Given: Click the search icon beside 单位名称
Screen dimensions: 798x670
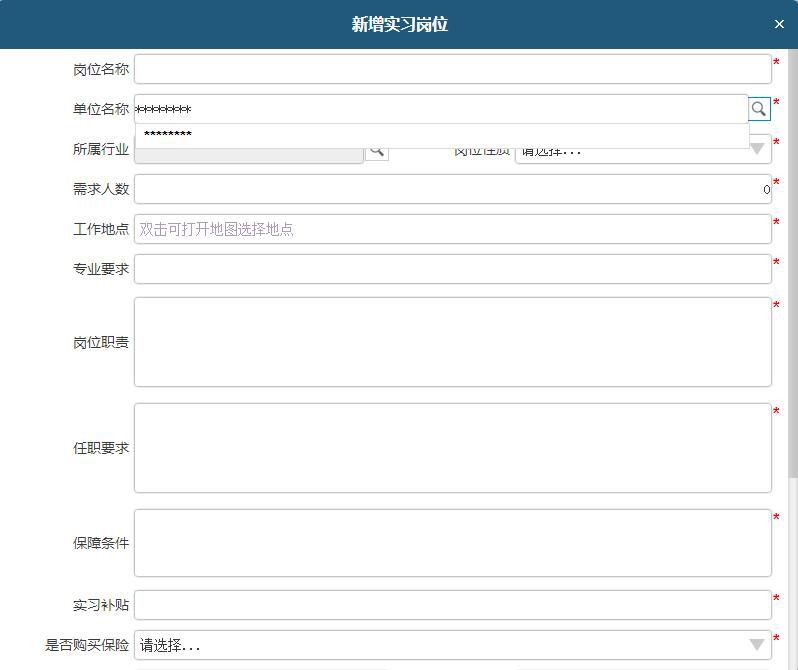Looking at the screenshot, I should (759, 109).
